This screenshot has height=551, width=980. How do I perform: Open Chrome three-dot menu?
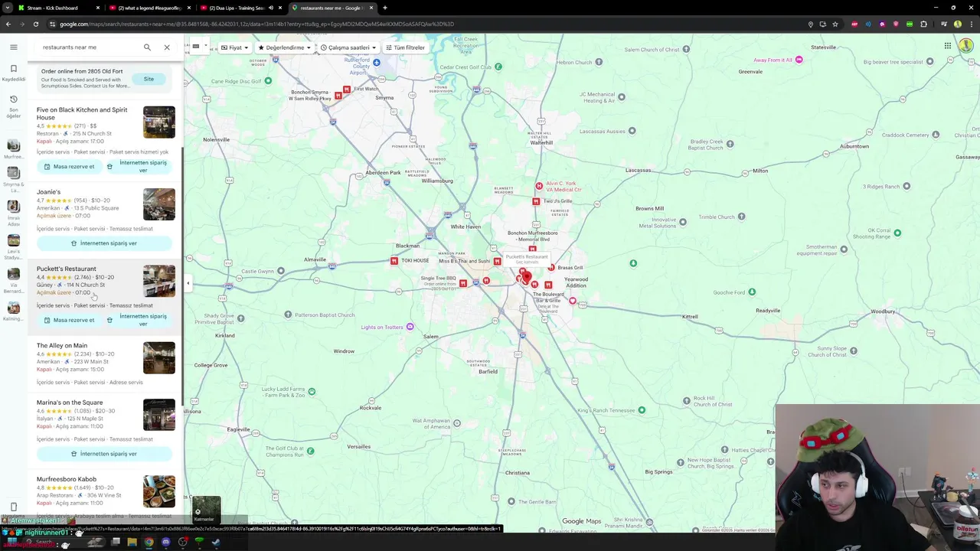pos(971,24)
